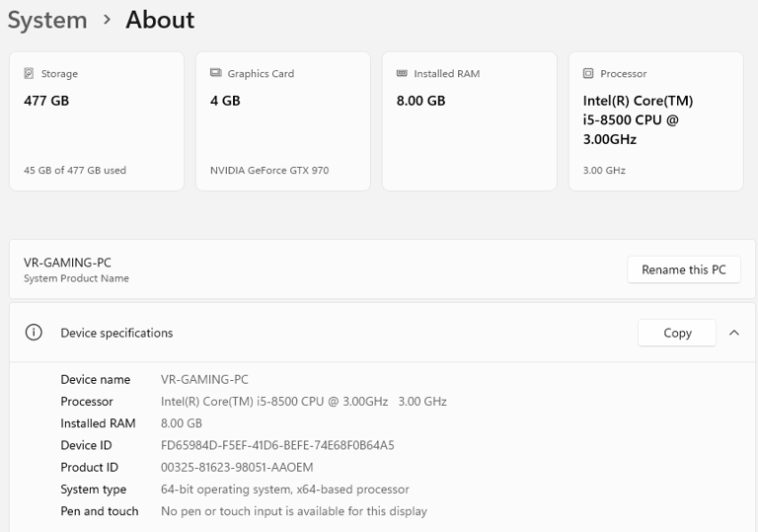Image resolution: width=758 pixels, height=532 pixels.
Task: Open the Graphics Card 4 GB card
Action: (282, 120)
